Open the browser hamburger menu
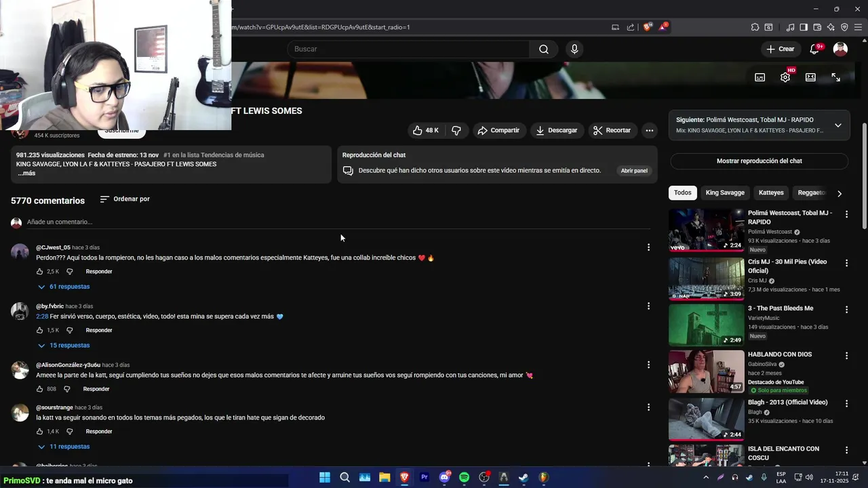 (x=859, y=27)
